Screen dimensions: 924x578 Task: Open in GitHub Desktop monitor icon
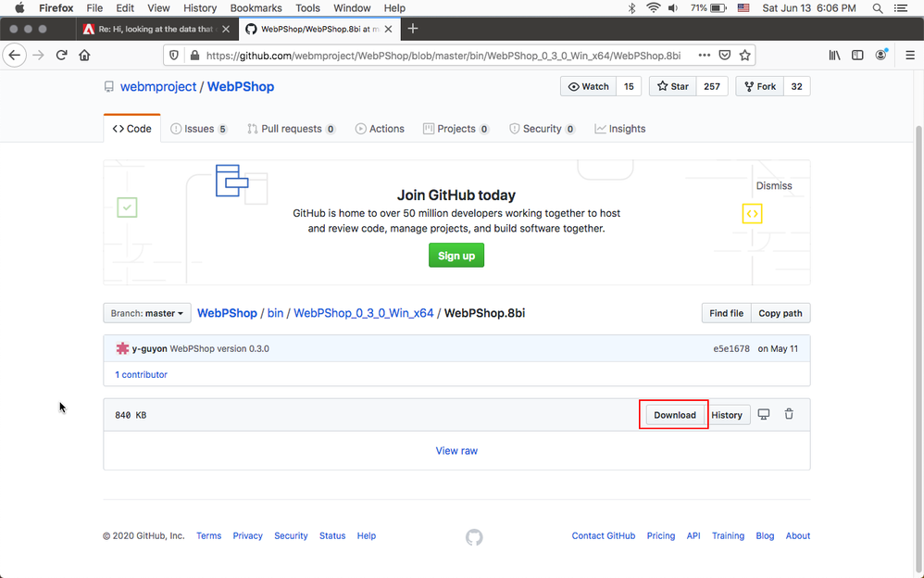764,415
